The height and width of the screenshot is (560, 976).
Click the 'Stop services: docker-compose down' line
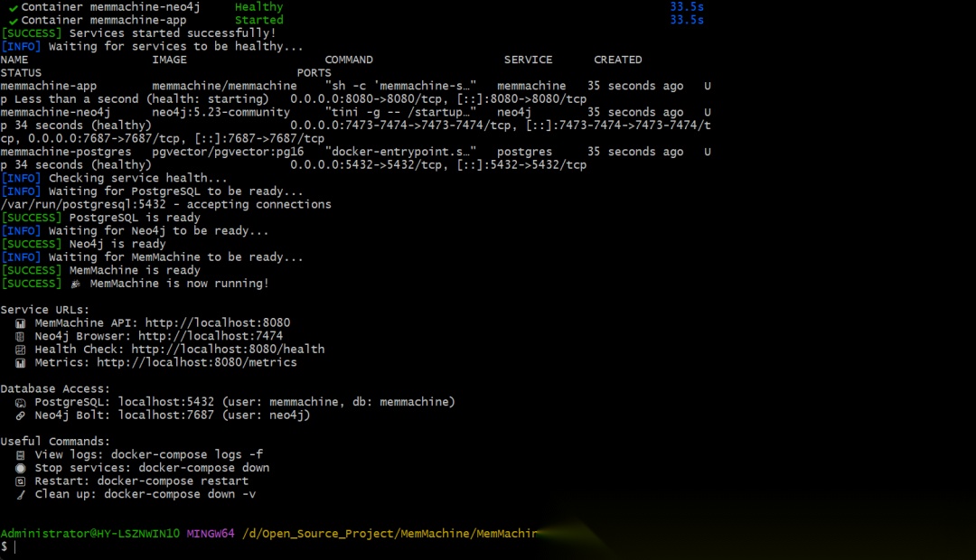pos(152,468)
